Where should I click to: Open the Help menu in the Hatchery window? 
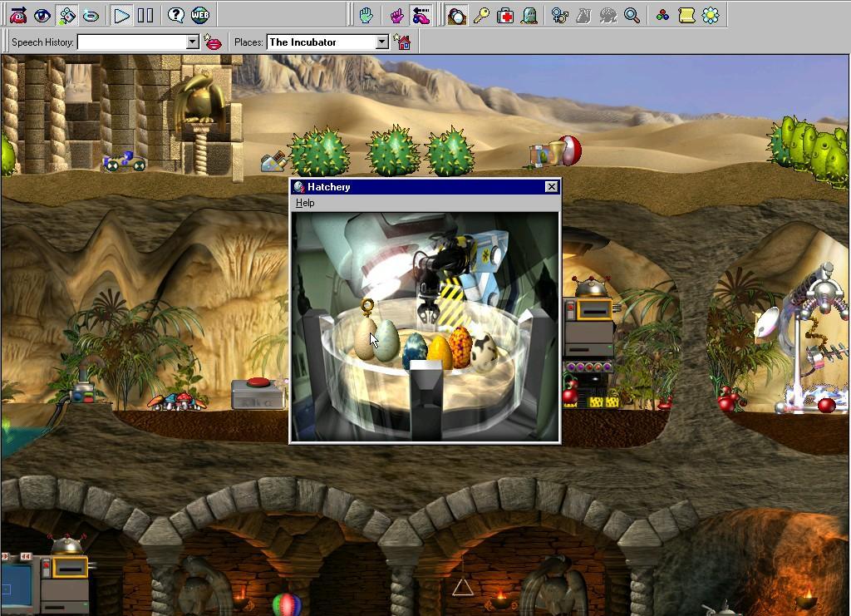305,203
